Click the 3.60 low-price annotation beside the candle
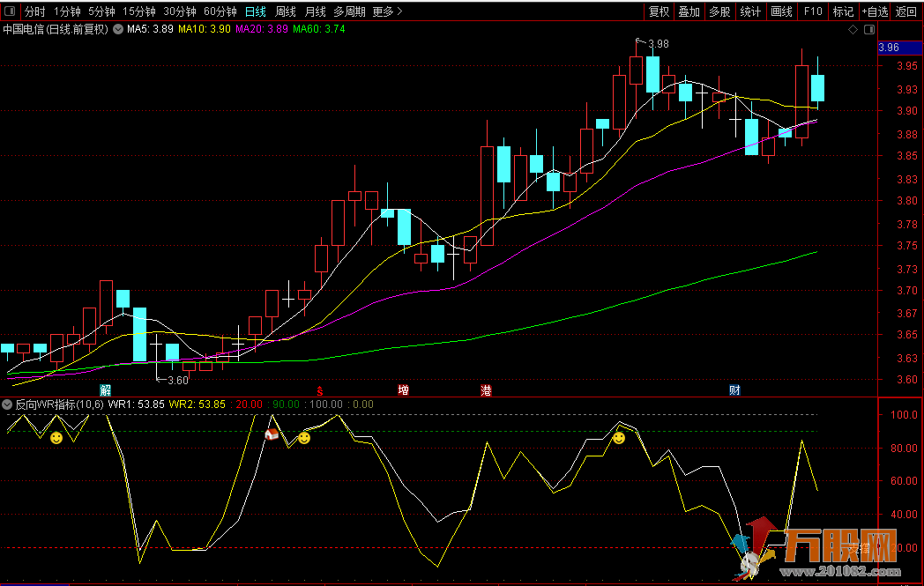Screen dimensions: 924x586 click(178, 381)
